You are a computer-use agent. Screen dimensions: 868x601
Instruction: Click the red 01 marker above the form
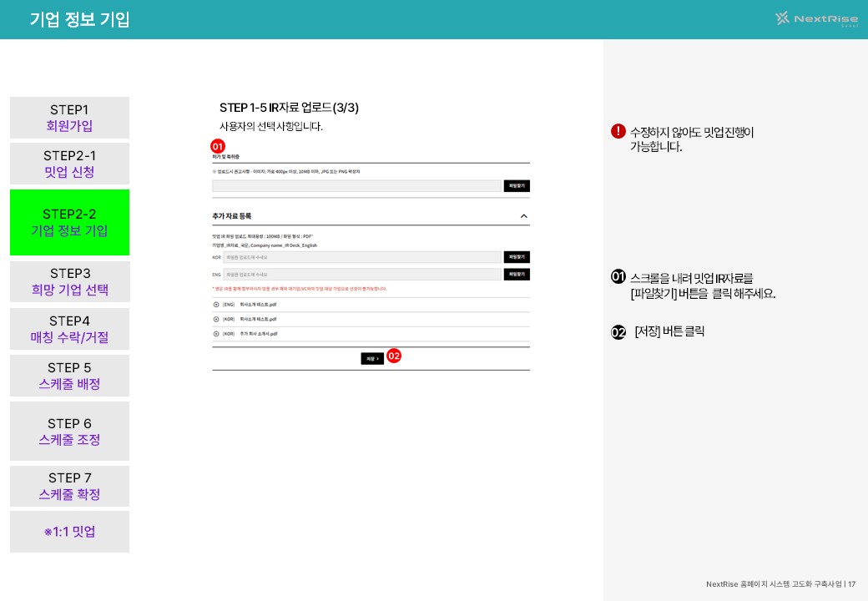[218, 146]
